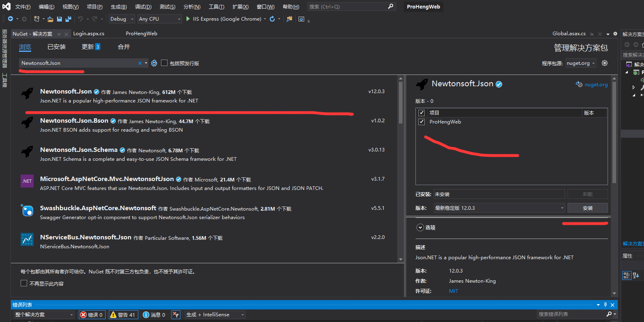Switch to the Installed packages tab
The height and width of the screenshot is (322, 644).
56,47
